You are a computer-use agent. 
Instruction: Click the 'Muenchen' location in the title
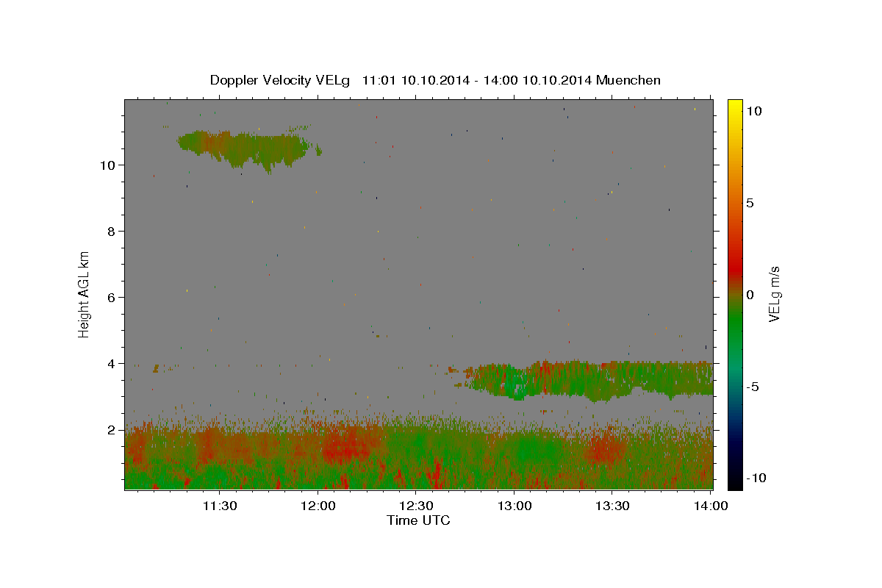[x=628, y=80]
